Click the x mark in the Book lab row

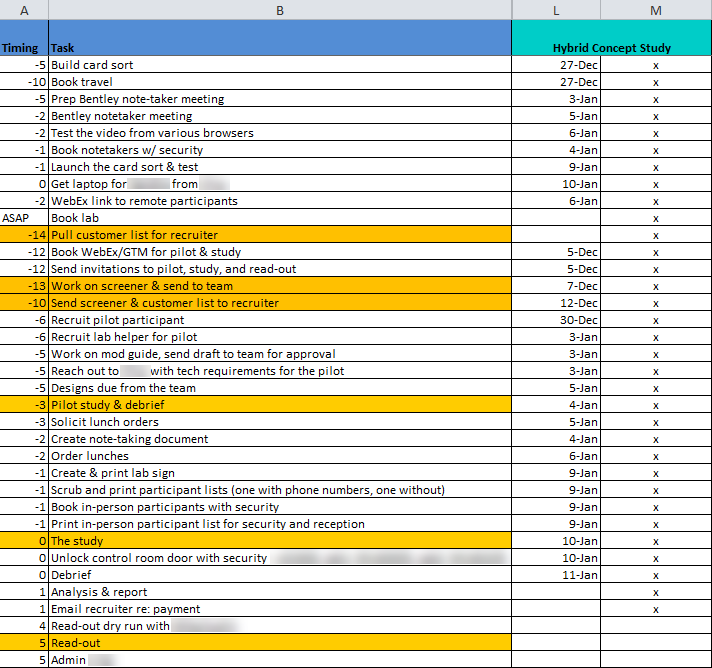(656, 218)
